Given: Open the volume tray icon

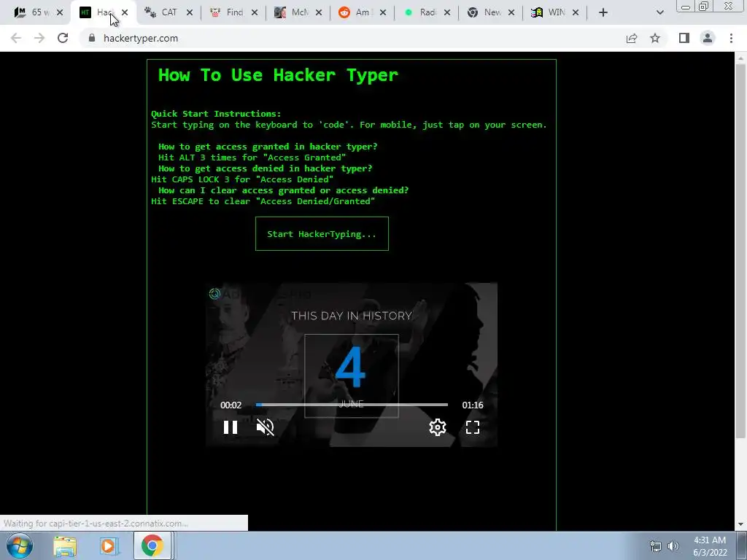Looking at the screenshot, I should (673, 546).
